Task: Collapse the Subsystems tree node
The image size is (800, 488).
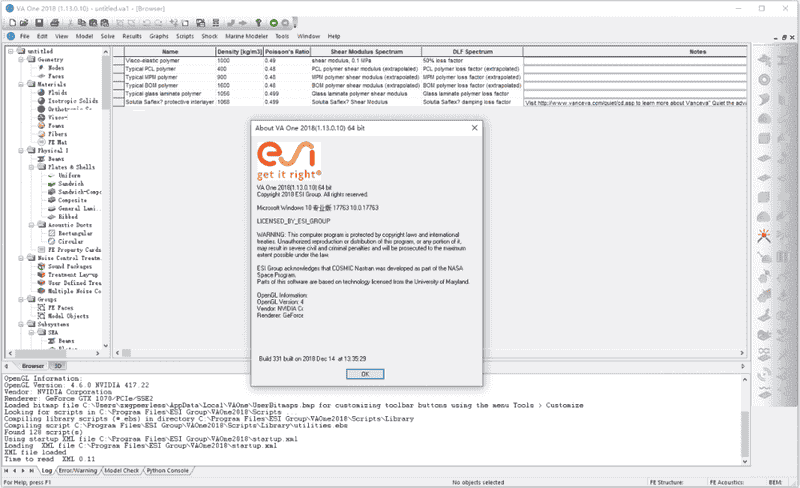Action: click(21, 324)
